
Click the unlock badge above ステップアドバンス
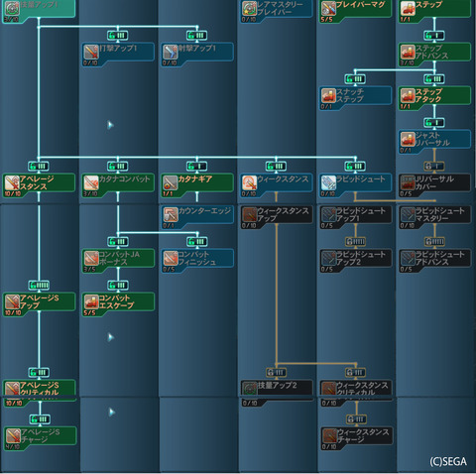tap(434, 36)
